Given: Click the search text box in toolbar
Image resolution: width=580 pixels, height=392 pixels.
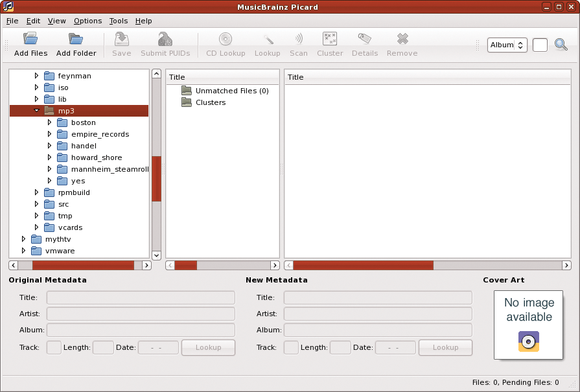Looking at the screenshot, I should pos(540,45).
